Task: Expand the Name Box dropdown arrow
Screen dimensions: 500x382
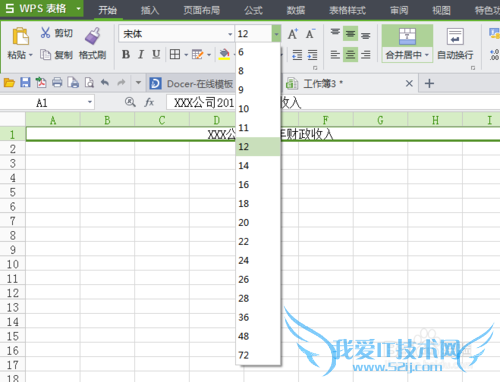Action: [x=90, y=102]
